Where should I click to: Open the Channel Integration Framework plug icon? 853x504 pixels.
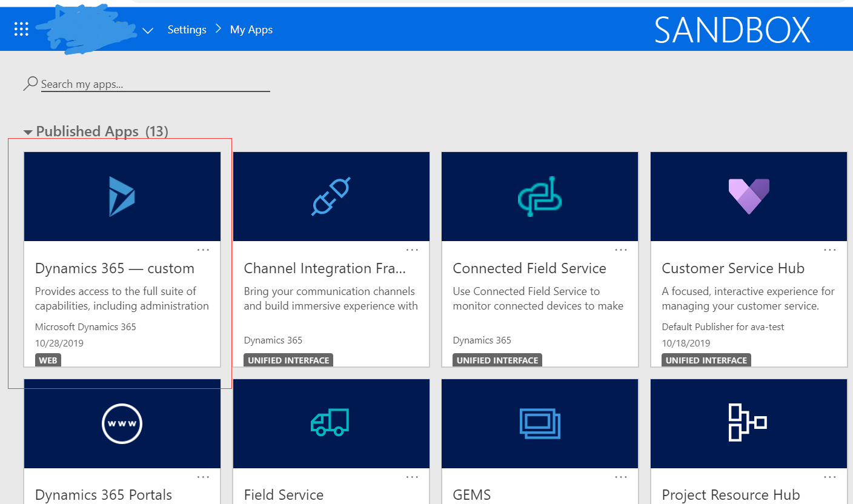click(331, 196)
